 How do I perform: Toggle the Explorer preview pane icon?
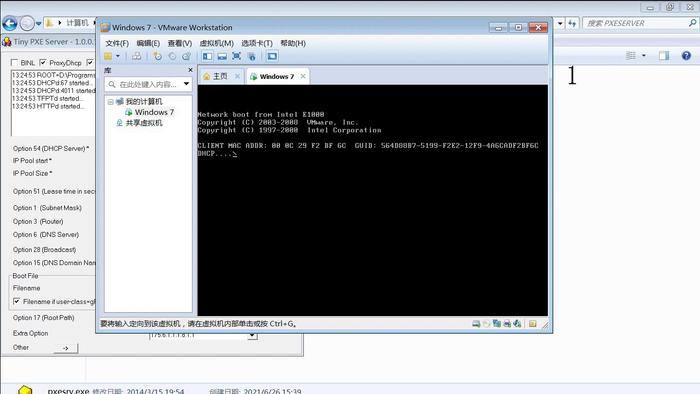[x=664, y=55]
